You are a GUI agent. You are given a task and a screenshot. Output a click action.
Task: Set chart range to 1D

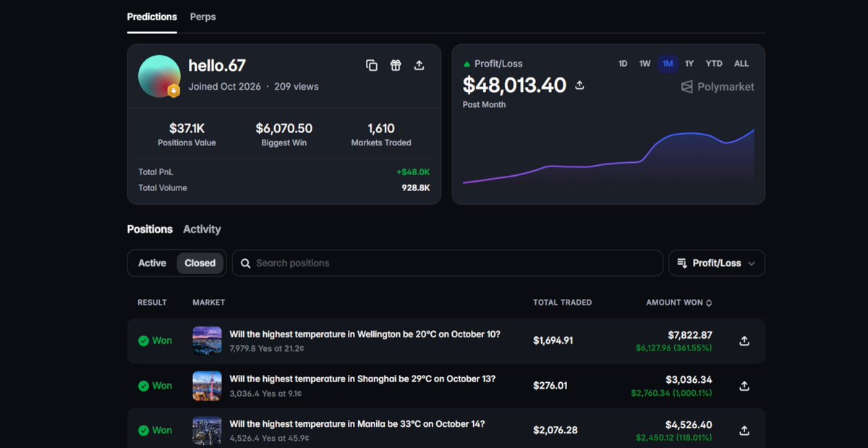pos(623,64)
